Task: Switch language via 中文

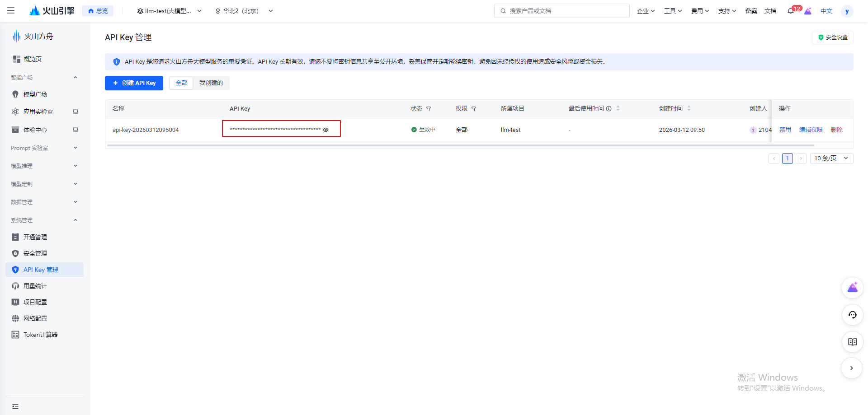Action: (826, 11)
